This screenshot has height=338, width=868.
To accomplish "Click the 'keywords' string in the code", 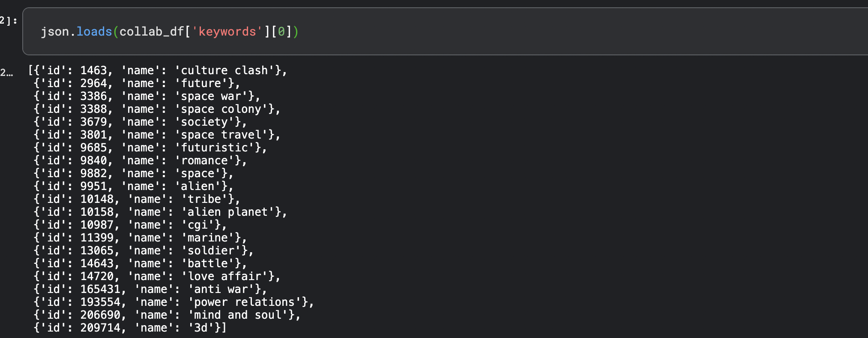I will click(227, 32).
